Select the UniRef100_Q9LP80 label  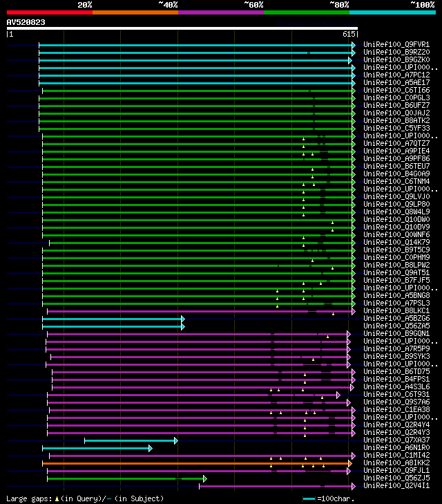pos(396,205)
